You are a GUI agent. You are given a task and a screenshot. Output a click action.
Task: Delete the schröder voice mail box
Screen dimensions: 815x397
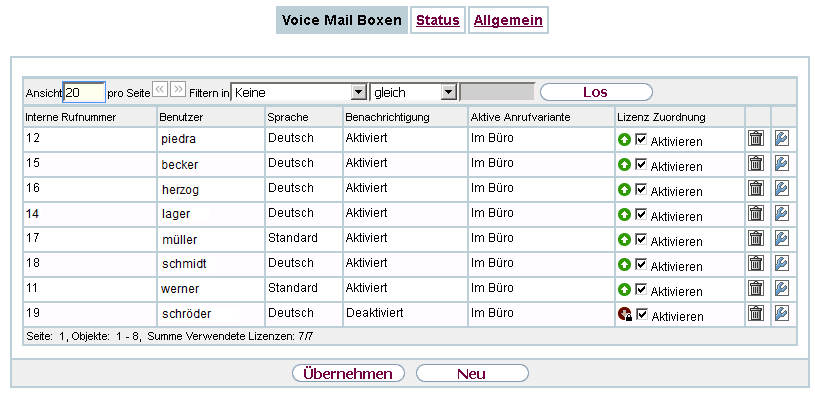[755, 313]
